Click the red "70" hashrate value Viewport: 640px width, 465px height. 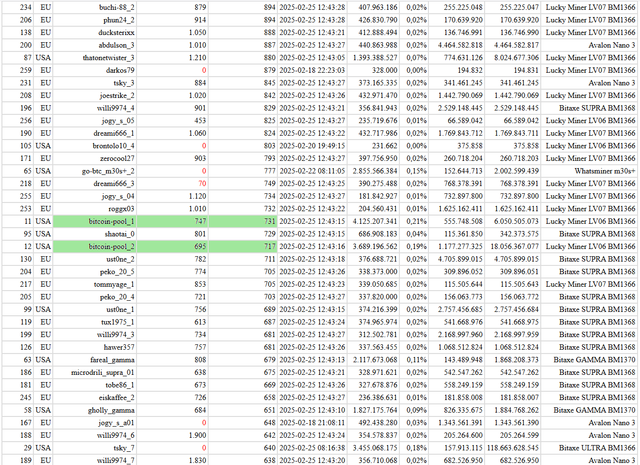(202, 184)
